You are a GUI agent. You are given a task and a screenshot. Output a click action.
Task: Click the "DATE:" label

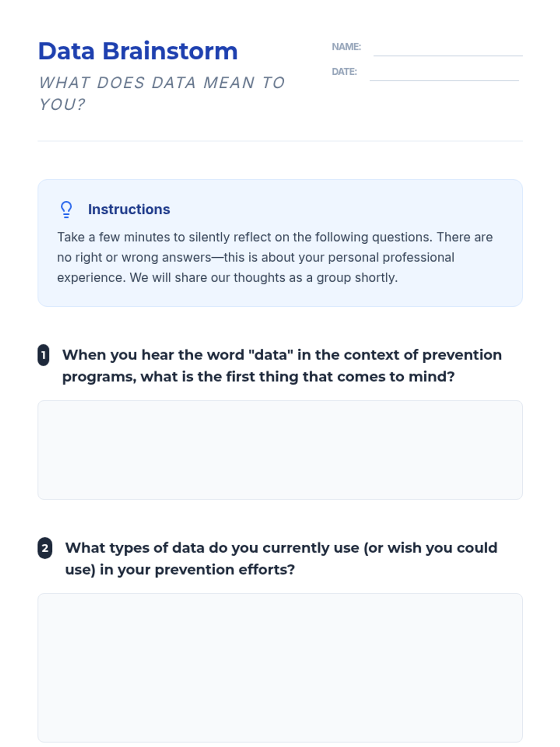344,71
